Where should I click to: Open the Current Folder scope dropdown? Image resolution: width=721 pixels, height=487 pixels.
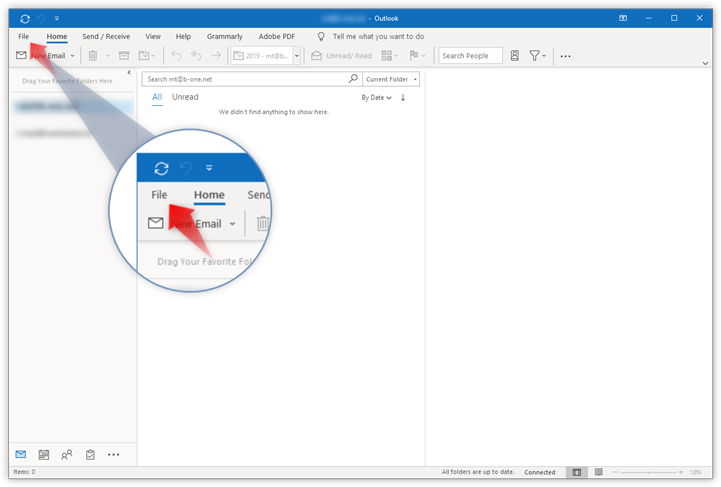tap(391, 79)
